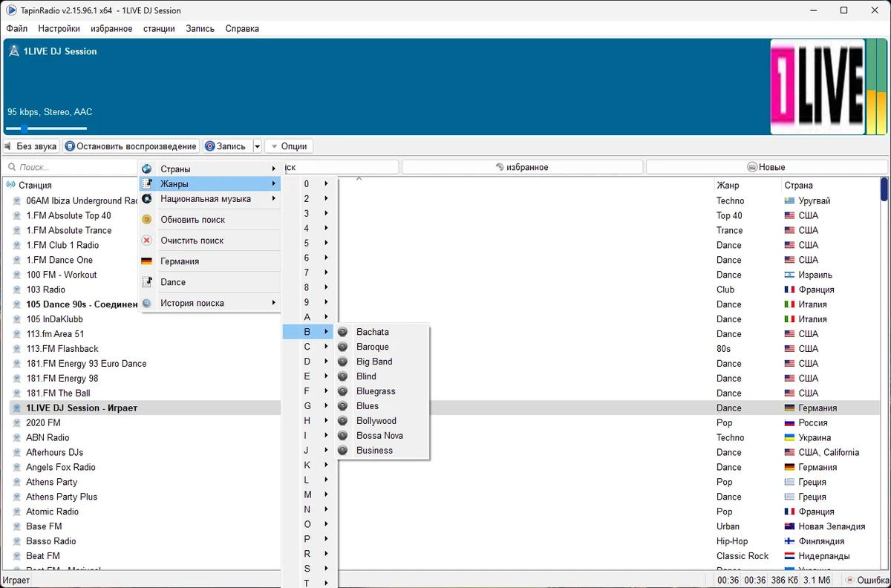Click the История поиска clock icon
Image resolution: width=891 pixels, height=588 pixels.
pyautogui.click(x=146, y=303)
